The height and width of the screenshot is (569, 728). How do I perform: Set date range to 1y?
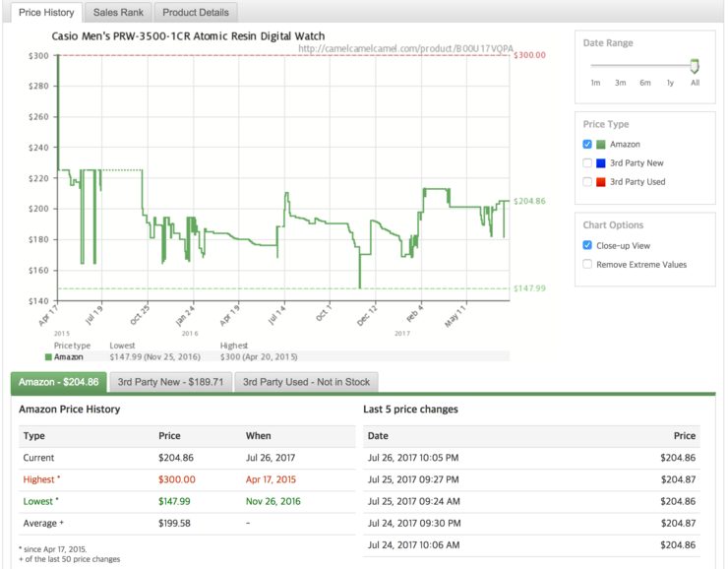670,83
